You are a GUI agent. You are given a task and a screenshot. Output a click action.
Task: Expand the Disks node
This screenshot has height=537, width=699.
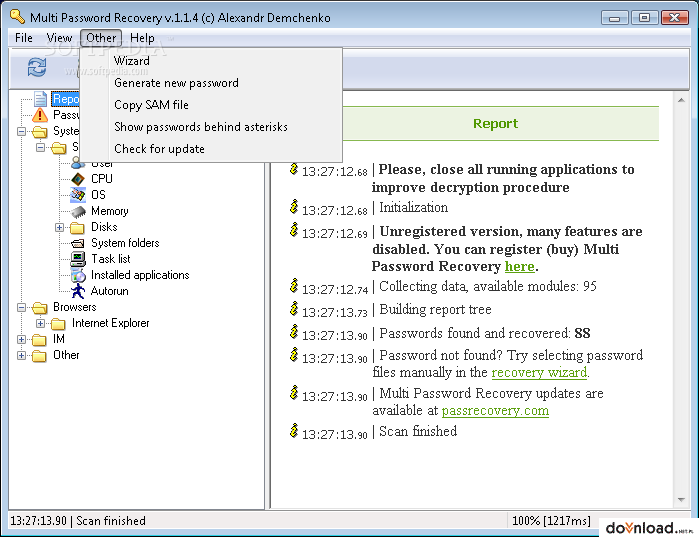(x=59, y=228)
